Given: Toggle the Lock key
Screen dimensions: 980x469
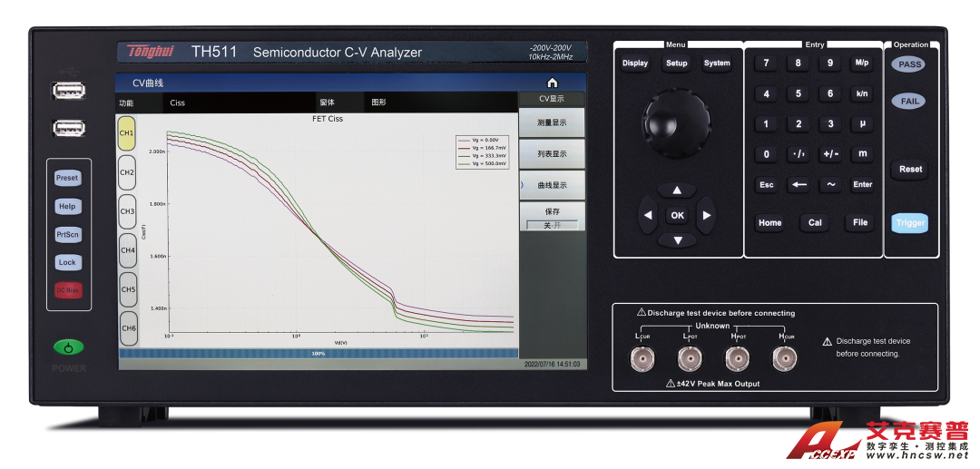Looking at the screenshot, I should click(67, 262).
